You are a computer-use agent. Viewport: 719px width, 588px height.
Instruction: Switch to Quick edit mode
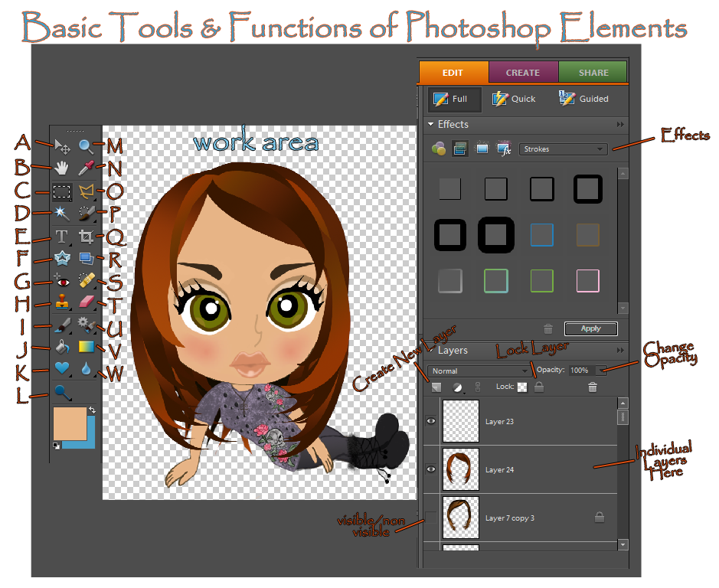click(514, 99)
